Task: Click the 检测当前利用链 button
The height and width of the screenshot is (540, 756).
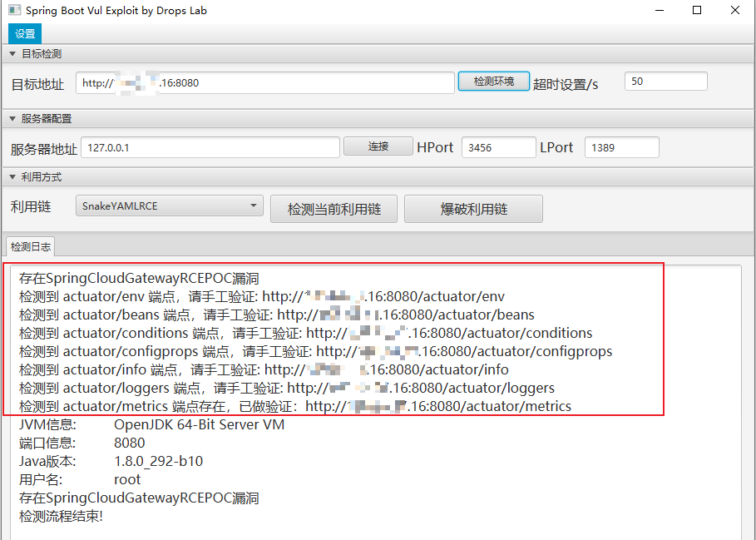Action: (x=334, y=209)
